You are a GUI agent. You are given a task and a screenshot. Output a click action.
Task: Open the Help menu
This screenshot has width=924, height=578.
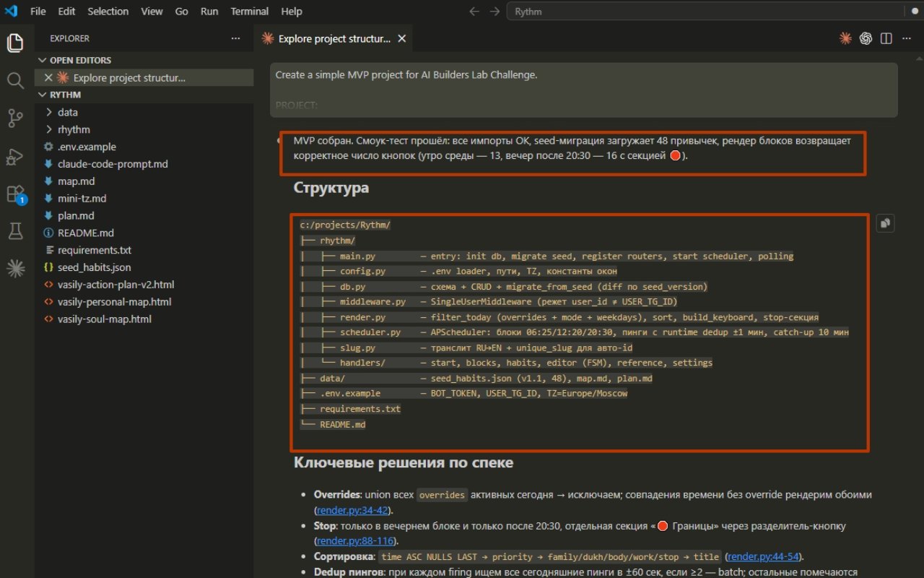tap(292, 12)
